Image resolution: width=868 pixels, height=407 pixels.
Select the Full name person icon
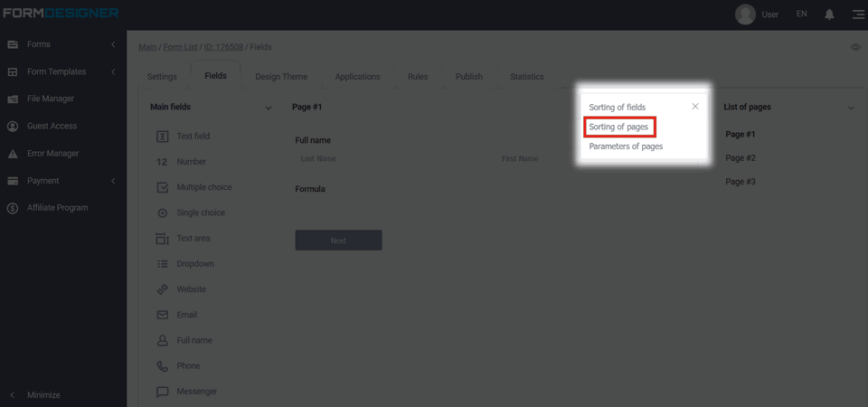click(x=162, y=341)
